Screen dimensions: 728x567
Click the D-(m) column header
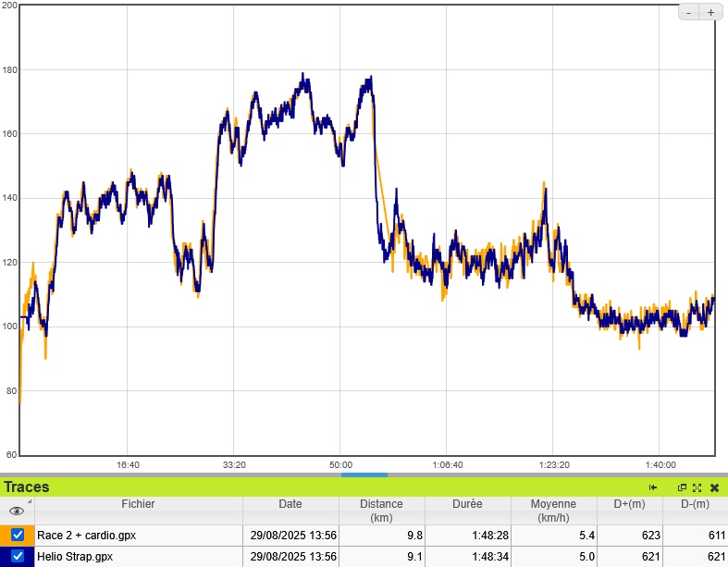695,505
